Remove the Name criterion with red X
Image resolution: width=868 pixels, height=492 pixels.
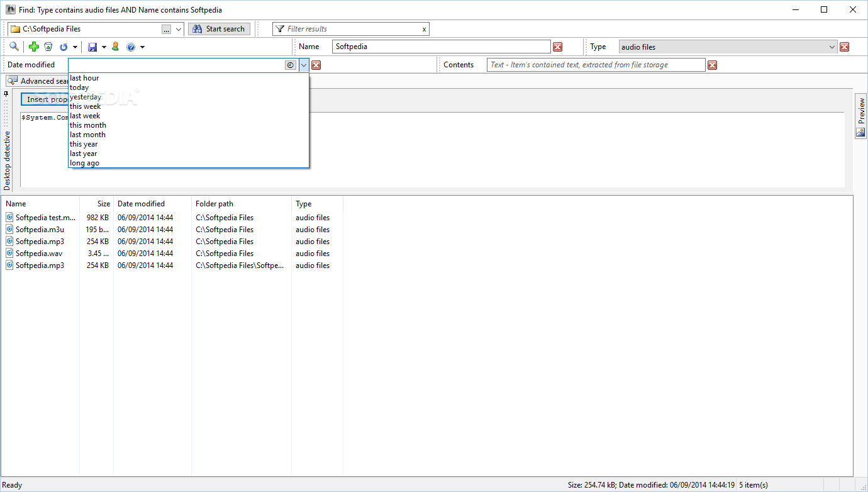point(557,47)
